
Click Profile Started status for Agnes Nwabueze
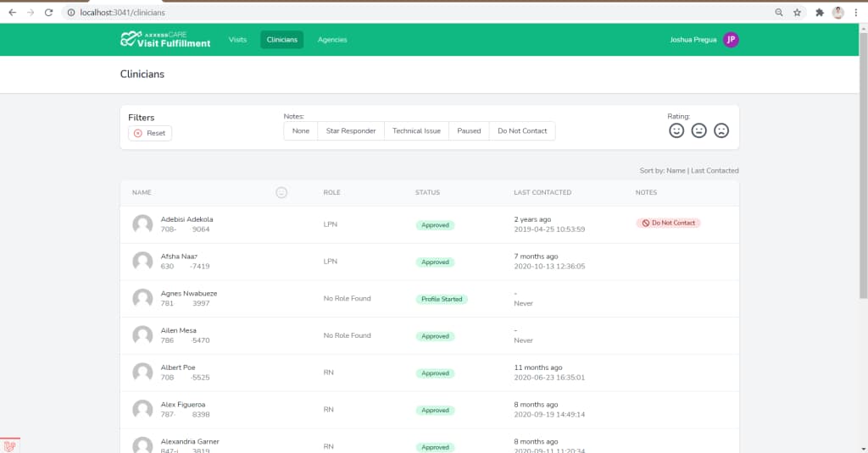(x=442, y=299)
